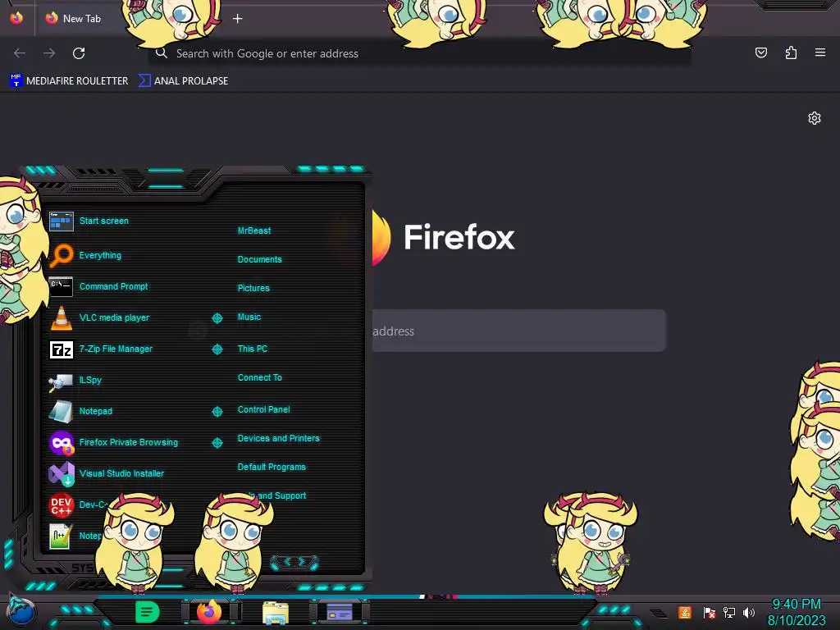The image size is (840, 630).
Task: Open Documents in start menu
Action: click(x=259, y=259)
